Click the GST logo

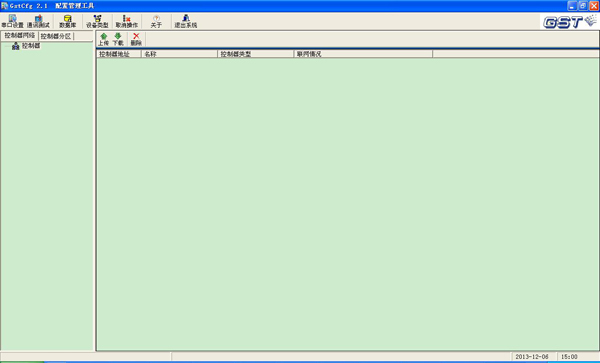[x=569, y=22]
